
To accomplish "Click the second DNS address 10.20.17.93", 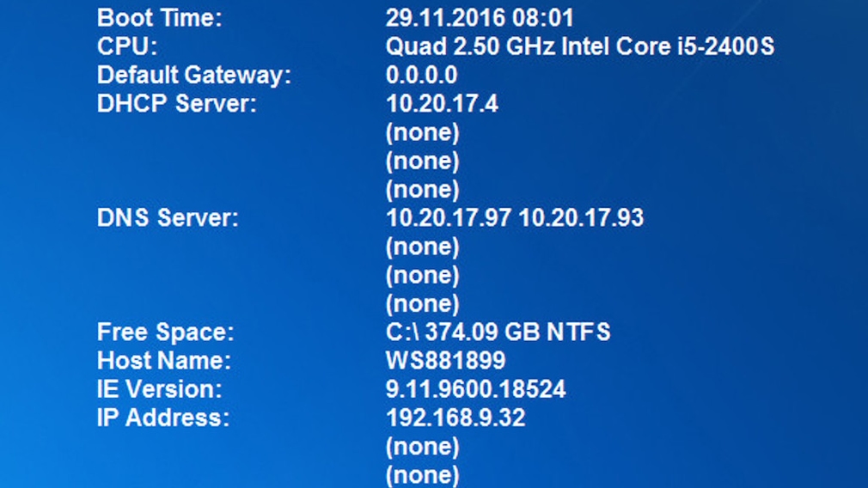I will [x=581, y=218].
